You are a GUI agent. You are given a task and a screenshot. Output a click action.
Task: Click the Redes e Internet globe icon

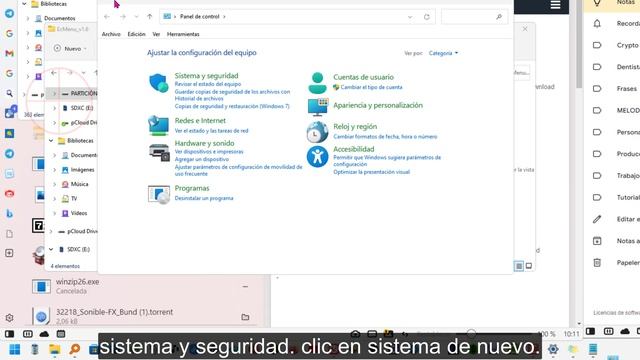coord(159,125)
